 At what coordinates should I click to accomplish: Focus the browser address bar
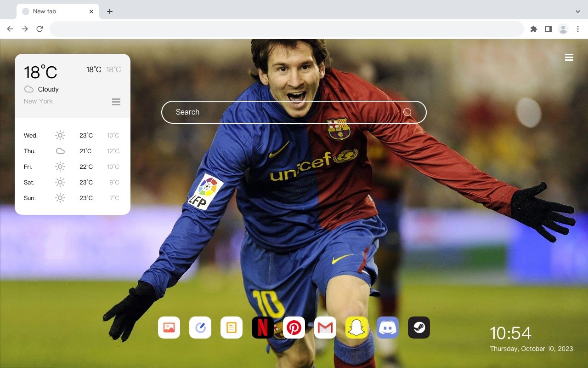(287, 29)
